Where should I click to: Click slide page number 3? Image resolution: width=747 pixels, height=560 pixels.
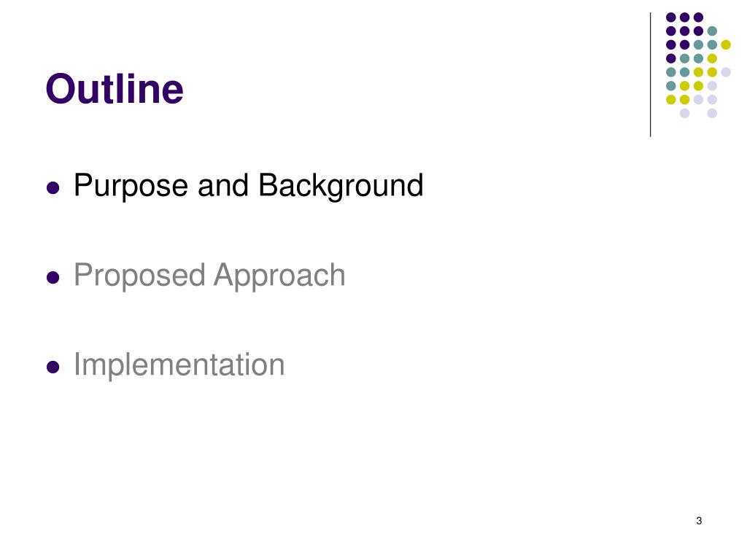coord(699,521)
